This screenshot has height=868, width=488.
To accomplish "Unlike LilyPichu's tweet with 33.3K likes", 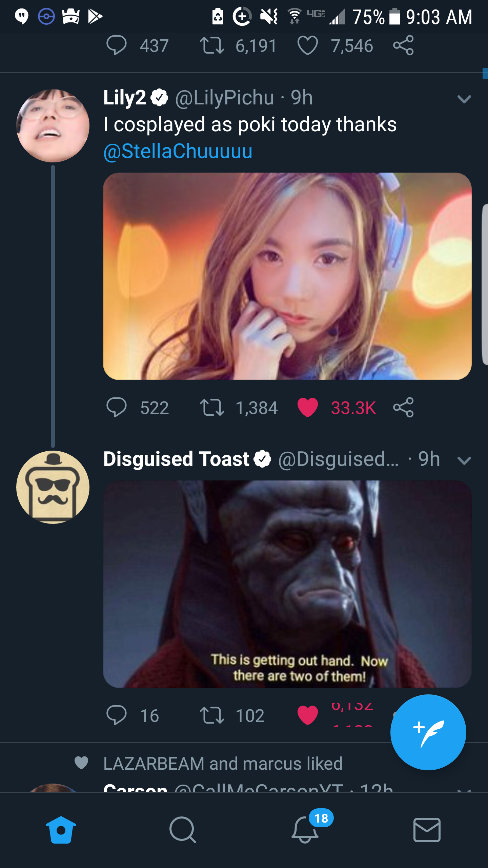I will [307, 407].
